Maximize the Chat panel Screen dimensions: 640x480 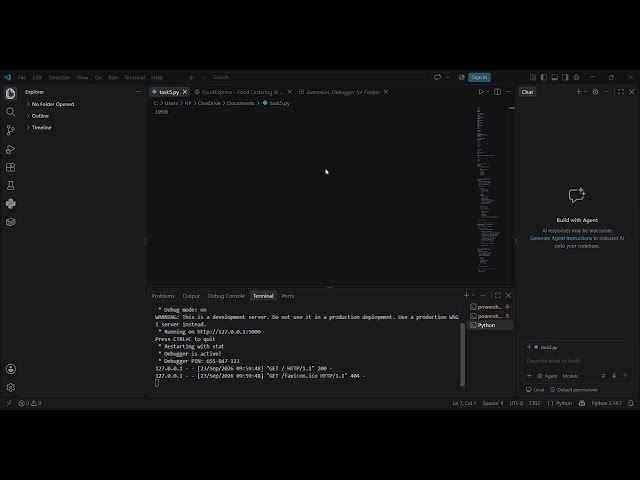[621, 92]
